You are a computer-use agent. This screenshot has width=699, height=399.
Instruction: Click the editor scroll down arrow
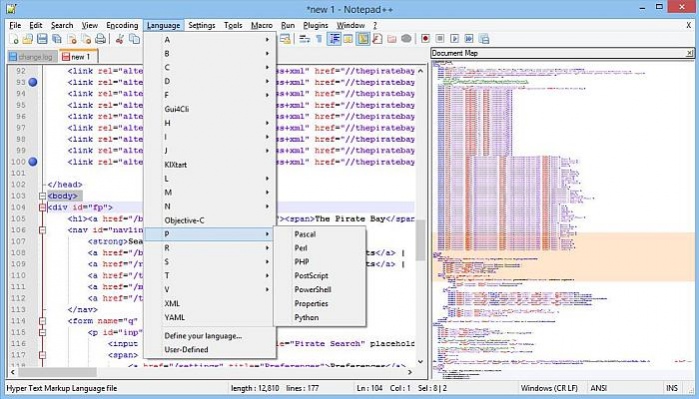[420, 362]
